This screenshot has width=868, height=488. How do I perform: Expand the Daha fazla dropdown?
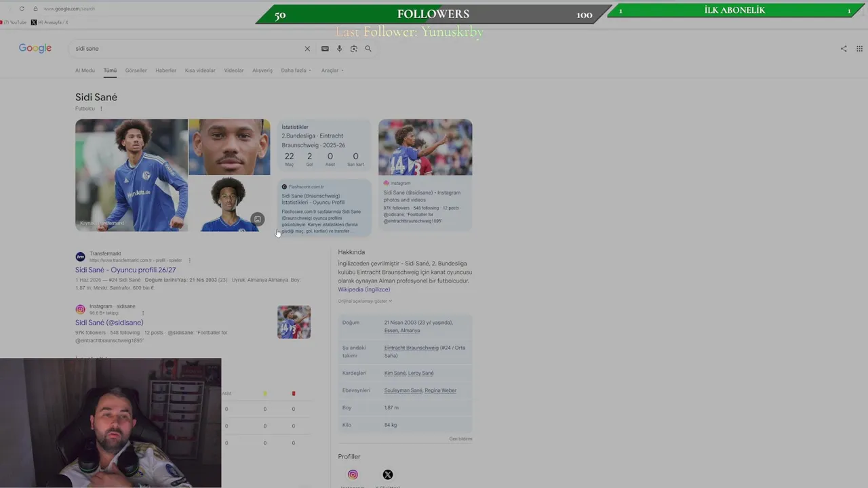[296, 70]
